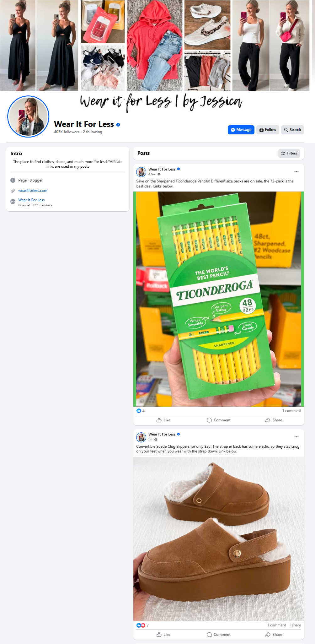Visit the wearitforless.com website link
Image resolution: width=315 pixels, height=644 pixels.
click(33, 191)
